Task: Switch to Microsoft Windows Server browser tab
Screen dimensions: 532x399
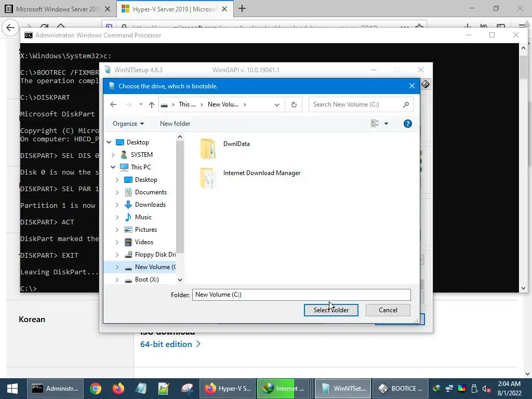Action: (x=58, y=9)
